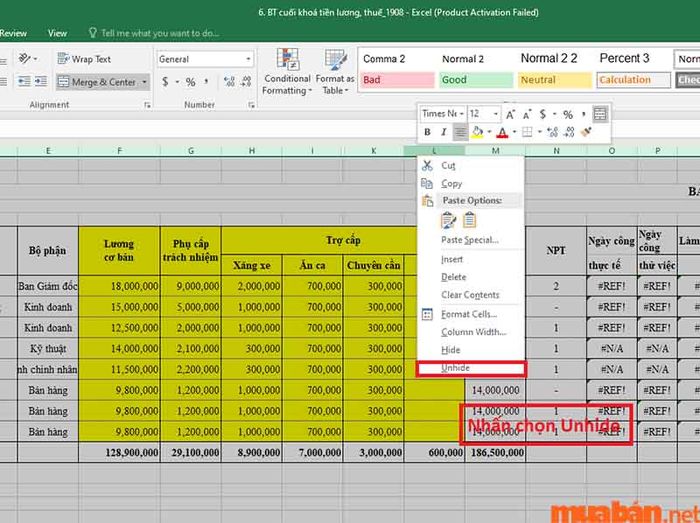Click the red Font Color A button
This screenshot has width=700, height=523.
pos(503,132)
